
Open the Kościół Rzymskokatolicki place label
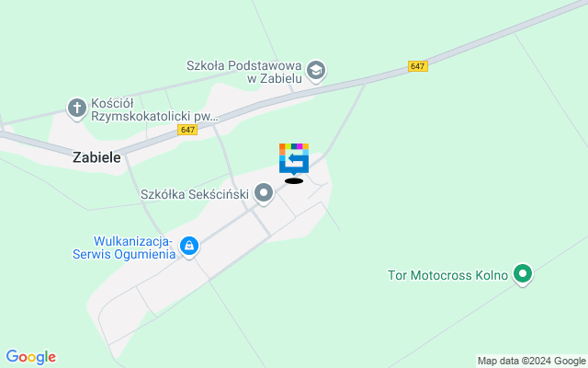tap(154, 109)
